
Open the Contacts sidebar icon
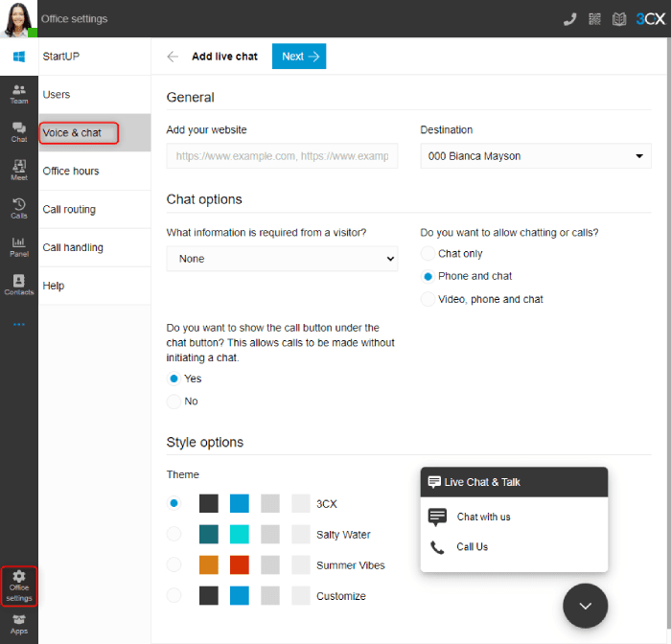click(x=19, y=286)
